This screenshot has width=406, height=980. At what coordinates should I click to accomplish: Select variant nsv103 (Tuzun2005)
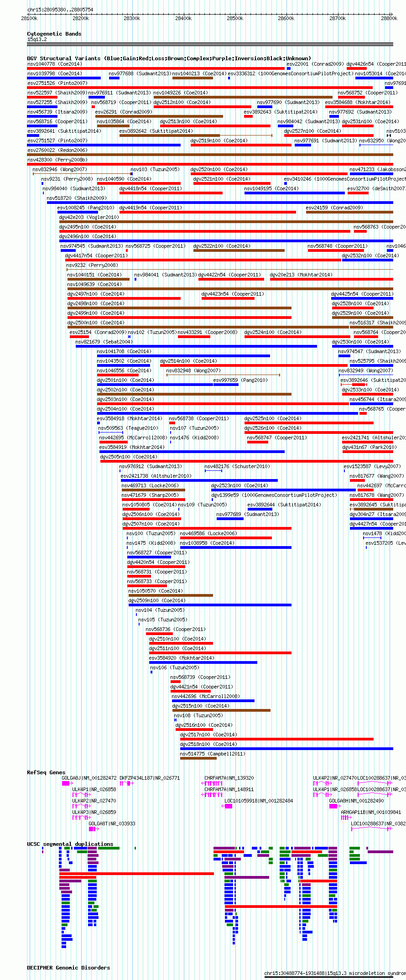(131, 174)
